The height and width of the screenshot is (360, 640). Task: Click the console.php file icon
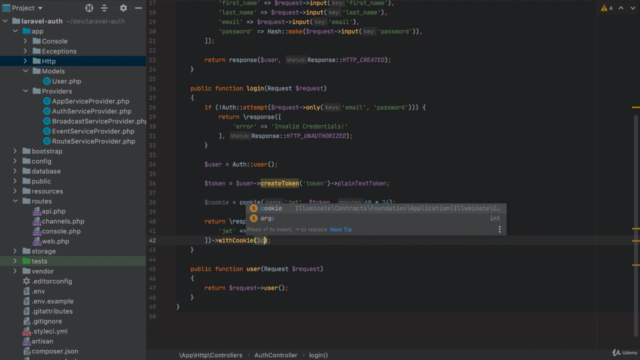point(37,231)
